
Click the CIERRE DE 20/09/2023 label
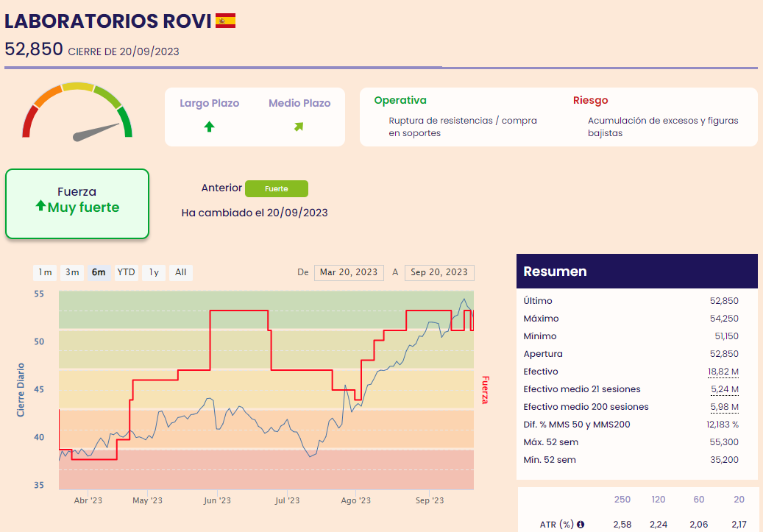coord(124,52)
